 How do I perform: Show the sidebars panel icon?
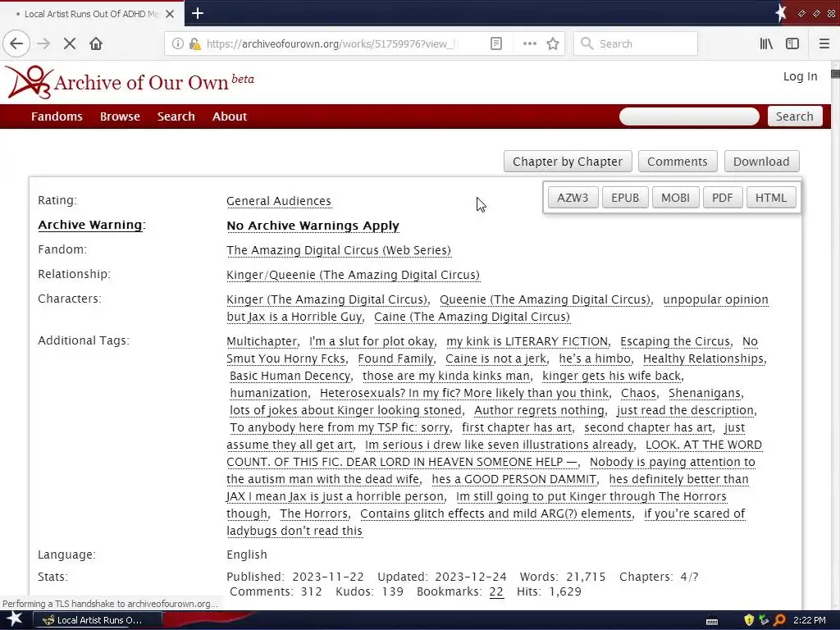[x=792, y=44]
